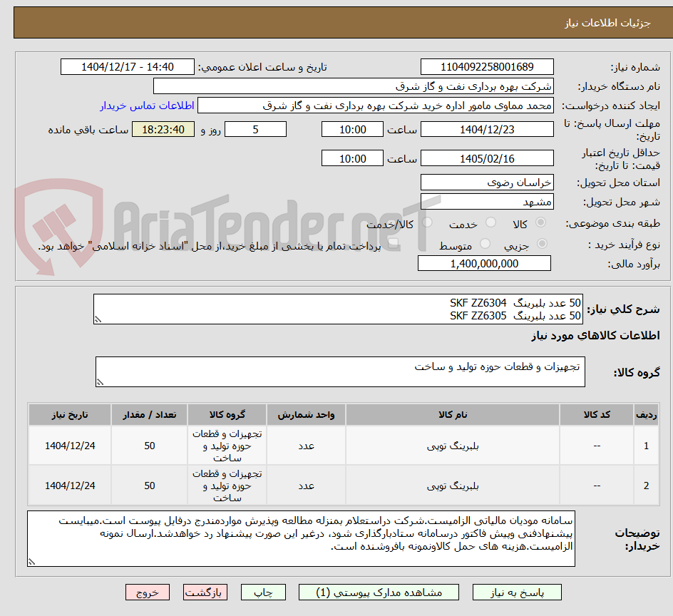Click deadline time field 10:00 beside 1404/12/23
The image size is (673, 616).
(352, 129)
